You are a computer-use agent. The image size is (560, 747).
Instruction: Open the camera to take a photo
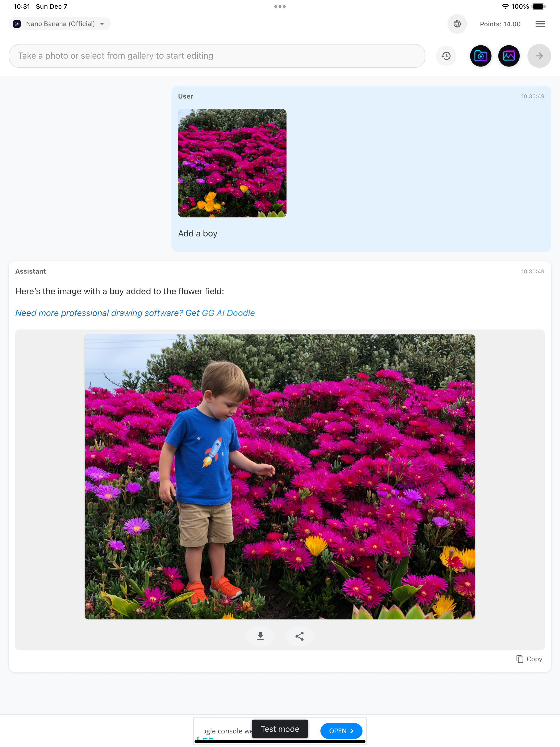481,56
